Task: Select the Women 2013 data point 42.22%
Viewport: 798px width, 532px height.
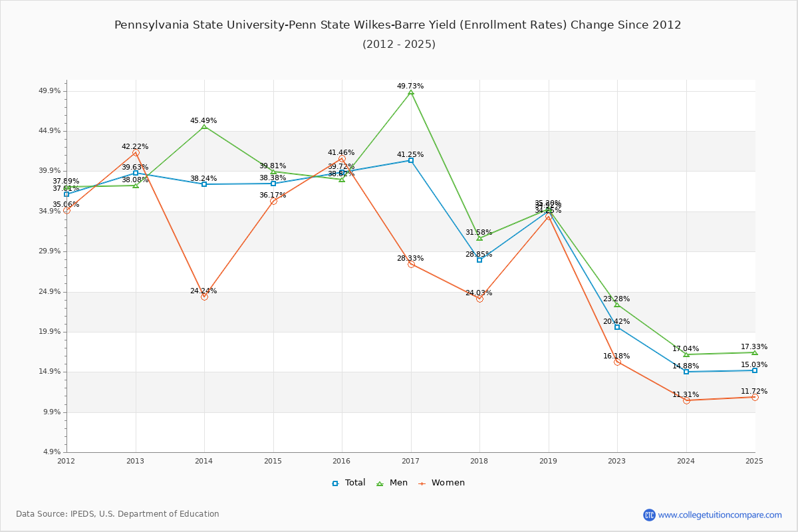Action: pyautogui.click(x=136, y=152)
